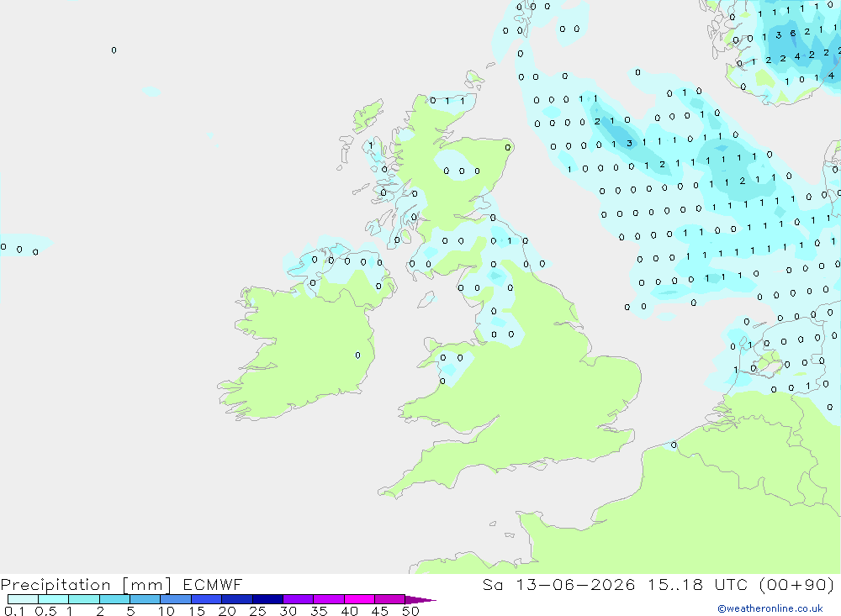Click the '0.1' legend scale label
The image size is (841, 616).
tap(14, 611)
